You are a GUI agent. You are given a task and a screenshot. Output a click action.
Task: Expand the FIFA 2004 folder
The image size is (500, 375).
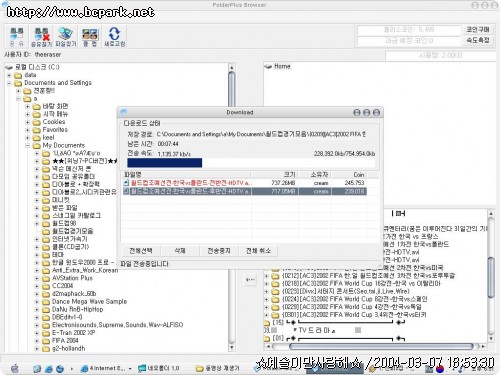pyautogui.click(x=37, y=341)
